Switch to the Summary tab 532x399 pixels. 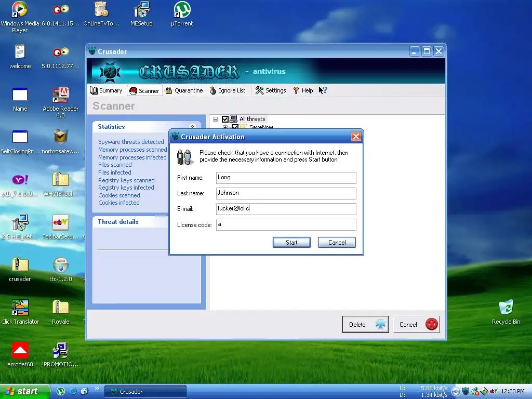[x=106, y=90]
